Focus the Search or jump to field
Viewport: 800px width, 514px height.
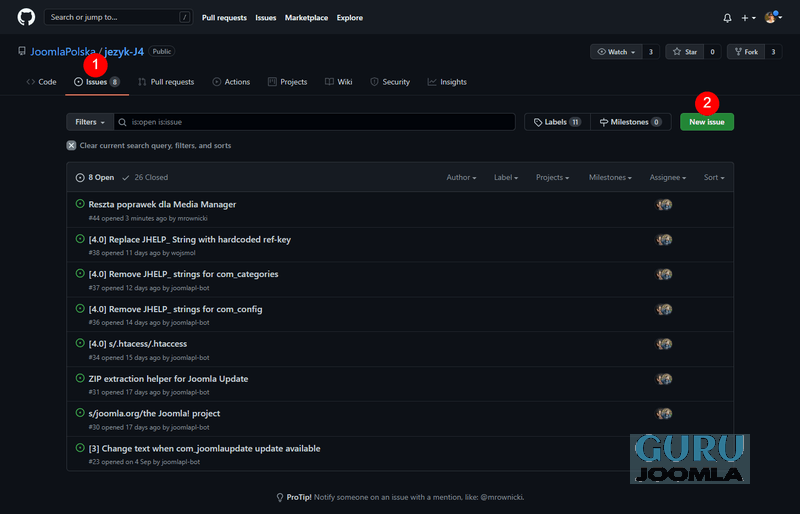coord(118,17)
